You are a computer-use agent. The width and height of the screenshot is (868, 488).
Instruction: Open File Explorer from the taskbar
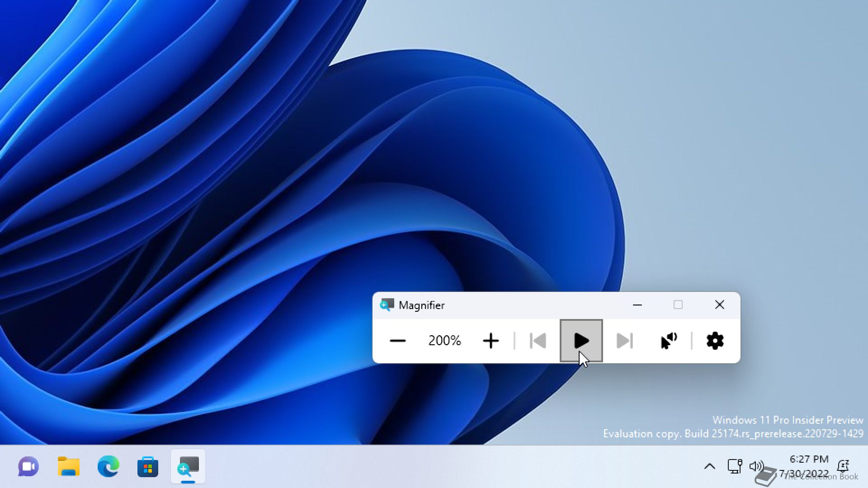tap(68, 467)
